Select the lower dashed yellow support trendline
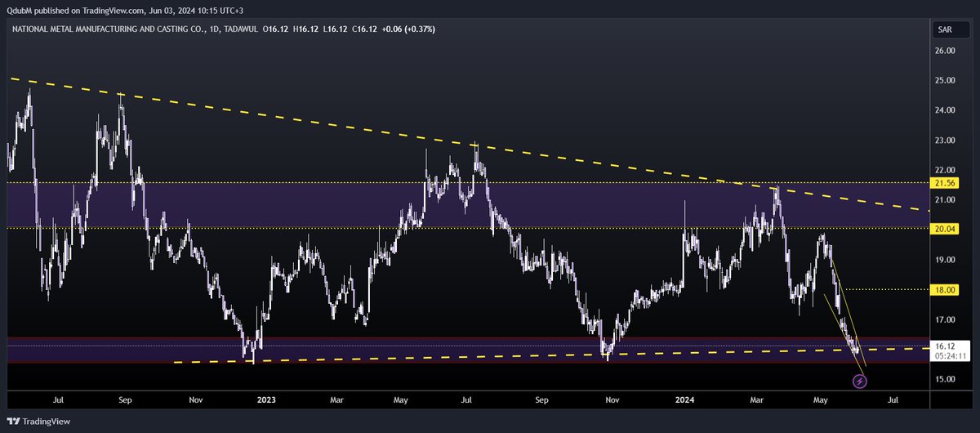The width and height of the screenshot is (980, 433). click(x=552, y=355)
